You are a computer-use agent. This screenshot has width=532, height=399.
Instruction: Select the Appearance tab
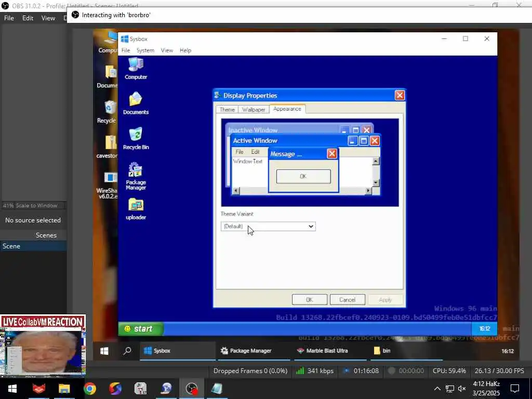tap(287, 109)
